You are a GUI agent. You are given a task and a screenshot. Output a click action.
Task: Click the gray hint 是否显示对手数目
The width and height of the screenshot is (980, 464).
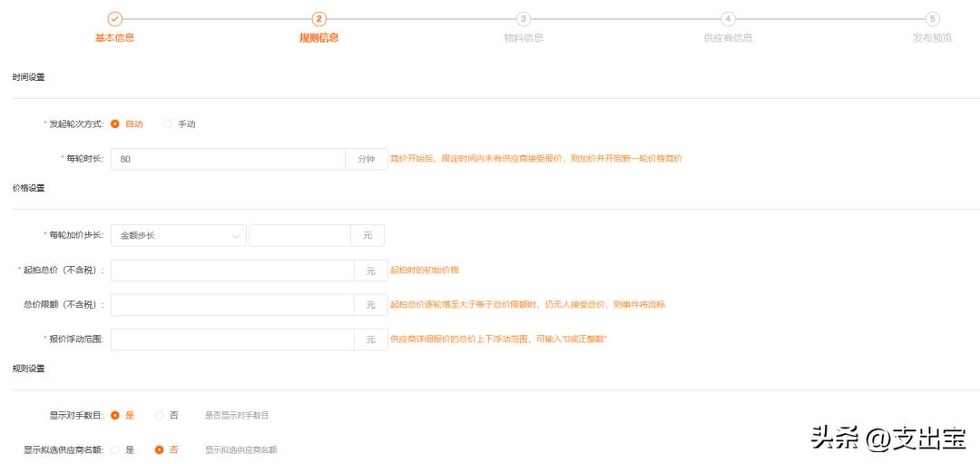pyautogui.click(x=237, y=415)
